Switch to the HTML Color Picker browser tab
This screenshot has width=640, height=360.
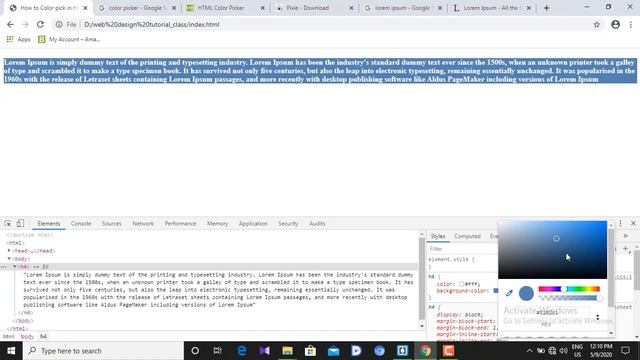(225, 8)
